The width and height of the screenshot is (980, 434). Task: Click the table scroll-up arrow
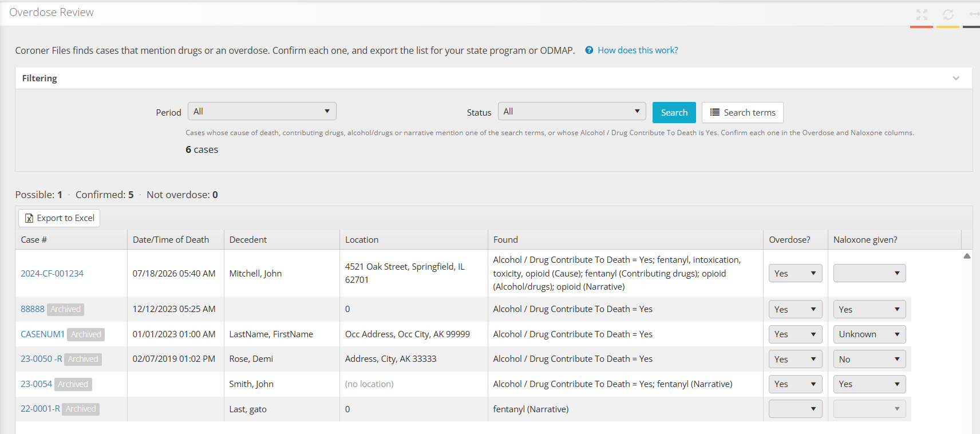pos(967,256)
